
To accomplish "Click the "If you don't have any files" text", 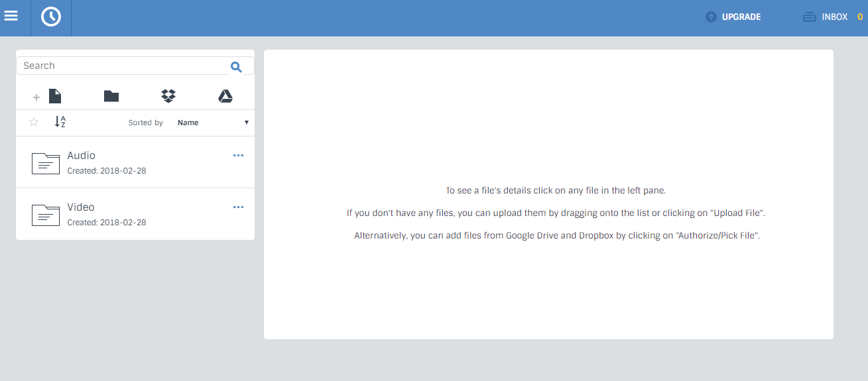I will pos(556,213).
